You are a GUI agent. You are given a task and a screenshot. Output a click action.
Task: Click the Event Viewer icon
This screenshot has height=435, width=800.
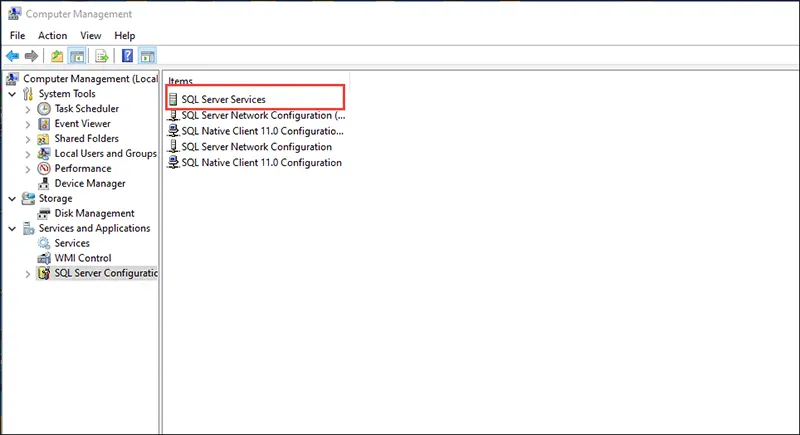coord(44,123)
